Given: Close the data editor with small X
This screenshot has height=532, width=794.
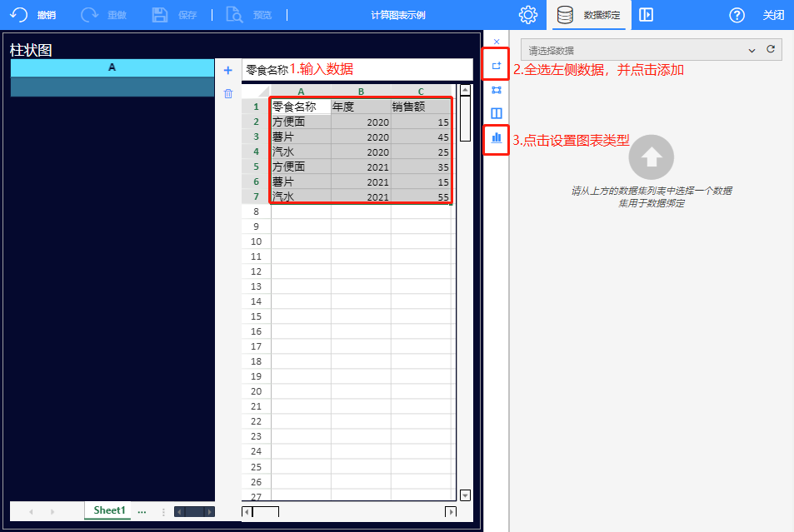Looking at the screenshot, I should [x=497, y=42].
